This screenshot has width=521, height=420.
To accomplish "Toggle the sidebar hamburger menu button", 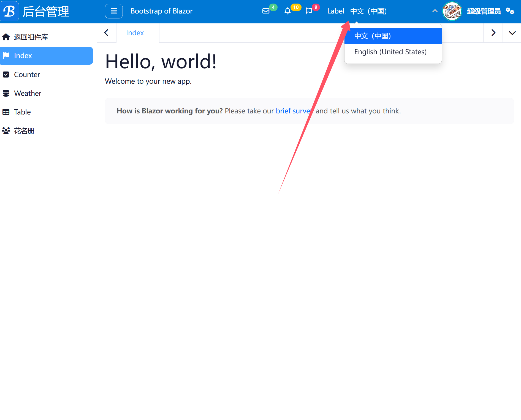I will coord(114,11).
